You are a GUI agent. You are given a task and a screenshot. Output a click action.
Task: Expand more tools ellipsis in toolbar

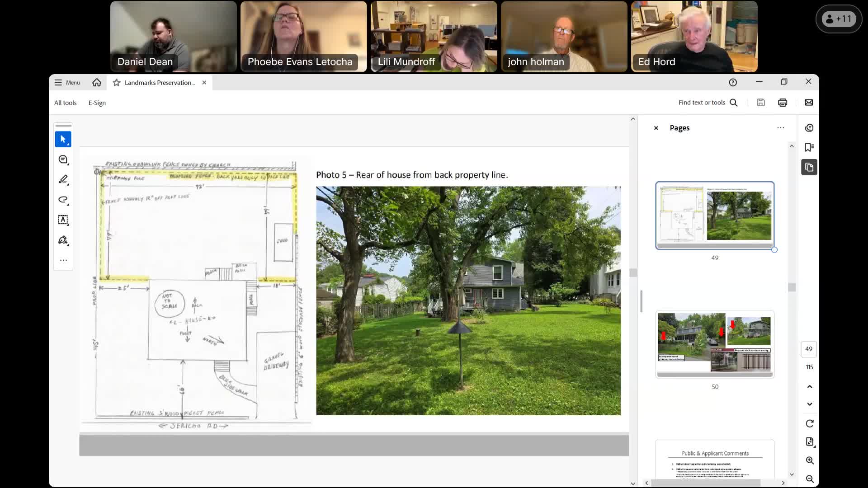(63, 260)
